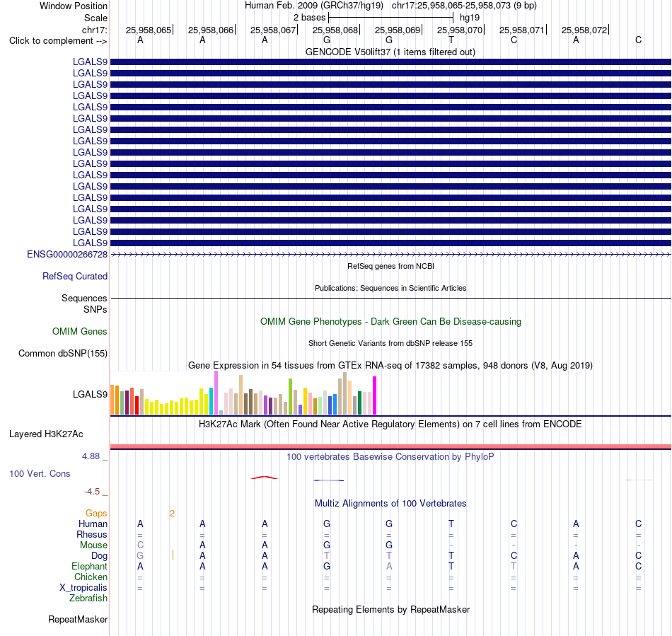Click the Common dbSNP(155) label
Screen dimensions: 672x636
[x=62, y=353]
